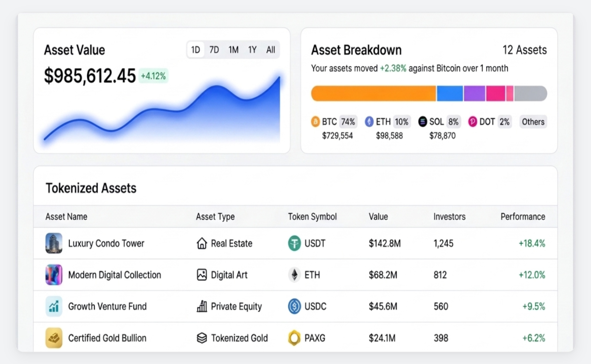Select the 1D time range tab
Viewport: 591px width, 364px height.
pos(196,50)
